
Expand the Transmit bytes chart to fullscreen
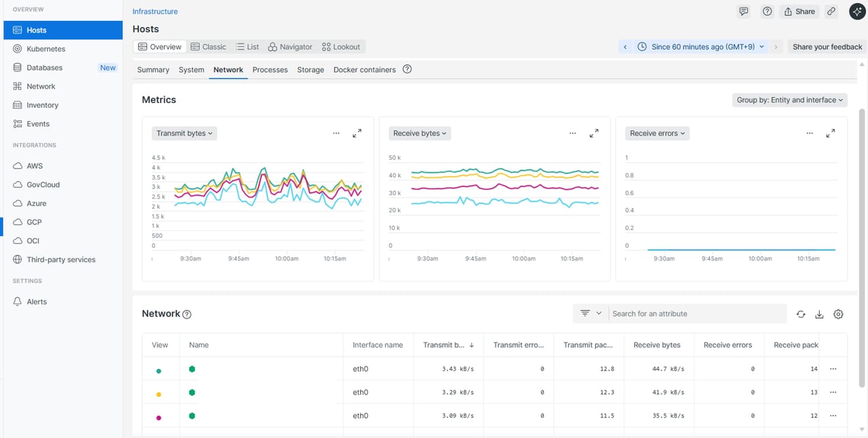pyautogui.click(x=357, y=134)
